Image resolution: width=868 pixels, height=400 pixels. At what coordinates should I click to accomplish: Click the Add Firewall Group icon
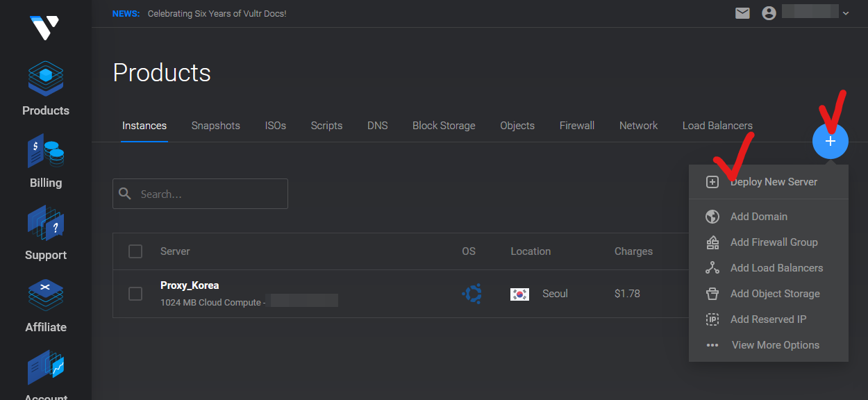tap(712, 242)
